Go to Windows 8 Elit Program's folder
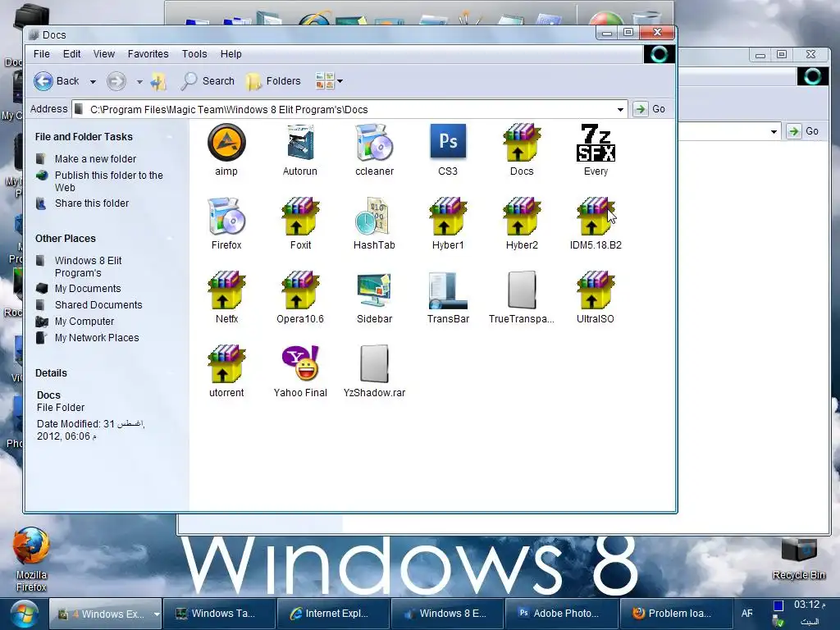840x630 pixels. point(88,267)
